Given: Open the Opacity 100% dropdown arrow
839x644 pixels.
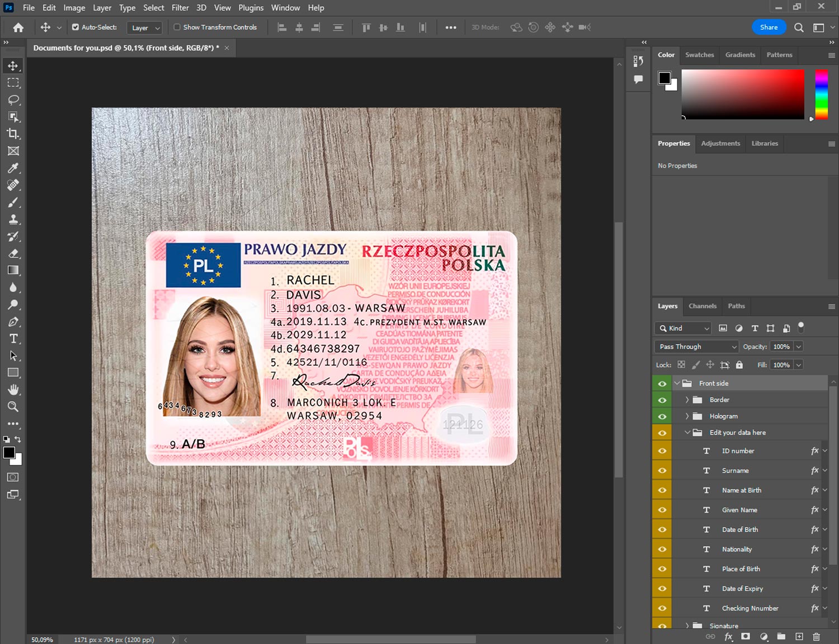Looking at the screenshot, I should point(799,347).
